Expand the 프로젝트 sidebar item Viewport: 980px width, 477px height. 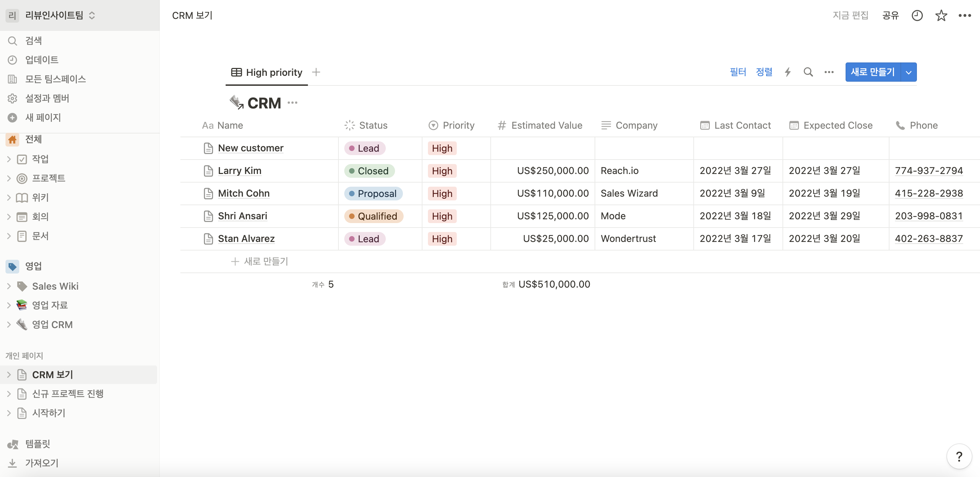(9, 178)
